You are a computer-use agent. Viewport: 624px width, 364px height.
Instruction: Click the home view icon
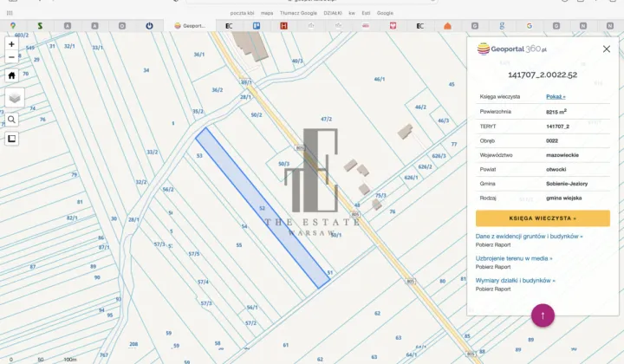pyautogui.click(x=11, y=75)
